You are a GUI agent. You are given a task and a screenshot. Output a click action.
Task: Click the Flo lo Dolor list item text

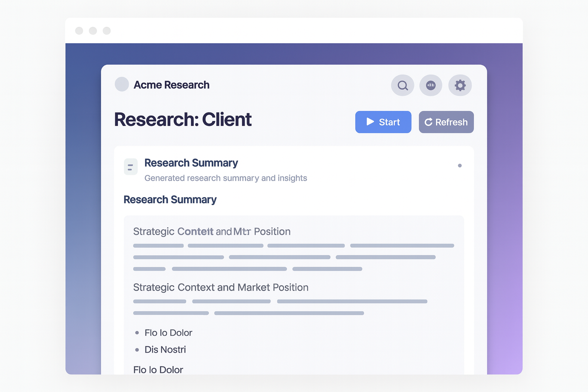[x=168, y=332]
